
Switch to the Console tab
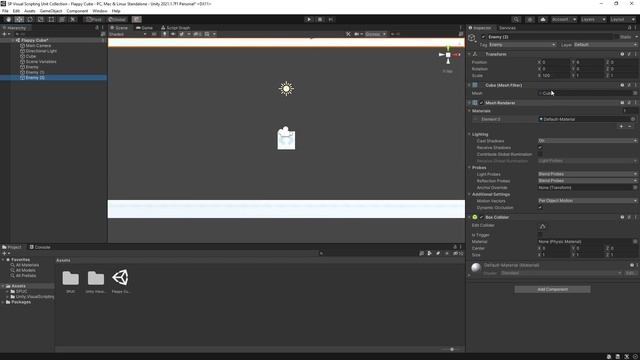40,247
